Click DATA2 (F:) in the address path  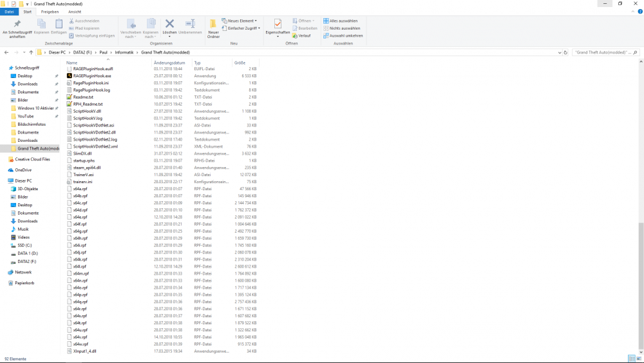point(82,52)
